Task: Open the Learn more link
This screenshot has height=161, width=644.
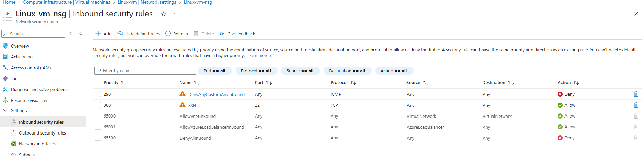Action: click(260, 55)
